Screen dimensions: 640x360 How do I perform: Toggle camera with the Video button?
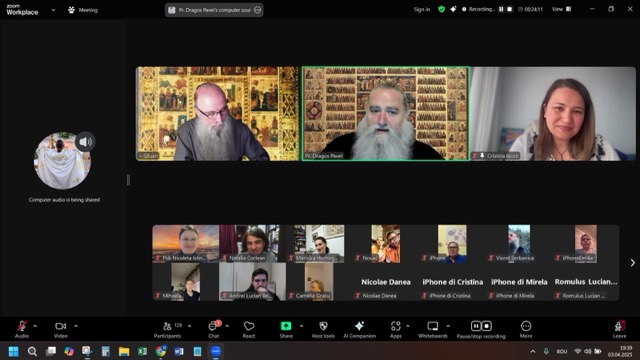60,329
